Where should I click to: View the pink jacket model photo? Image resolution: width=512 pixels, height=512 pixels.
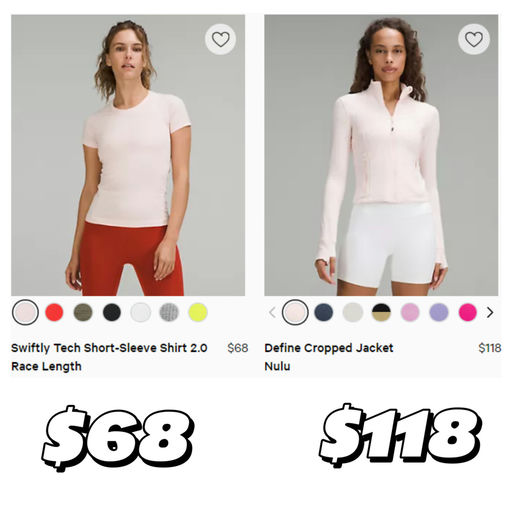click(x=381, y=155)
